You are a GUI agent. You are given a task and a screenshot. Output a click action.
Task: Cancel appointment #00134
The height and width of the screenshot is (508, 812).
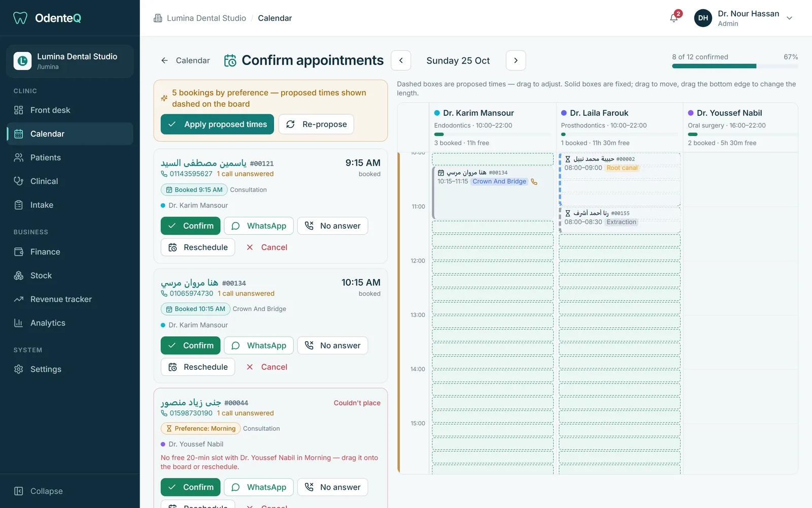[x=267, y=367]
